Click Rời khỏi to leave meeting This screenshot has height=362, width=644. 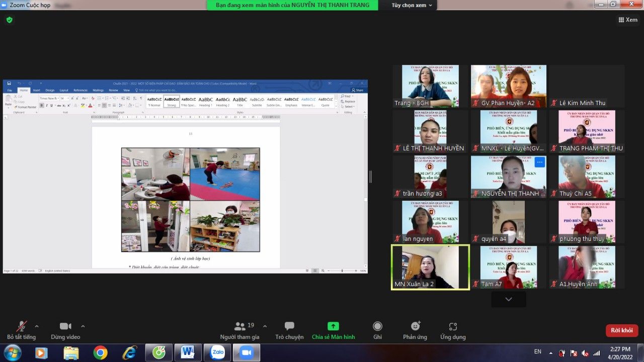622,330
